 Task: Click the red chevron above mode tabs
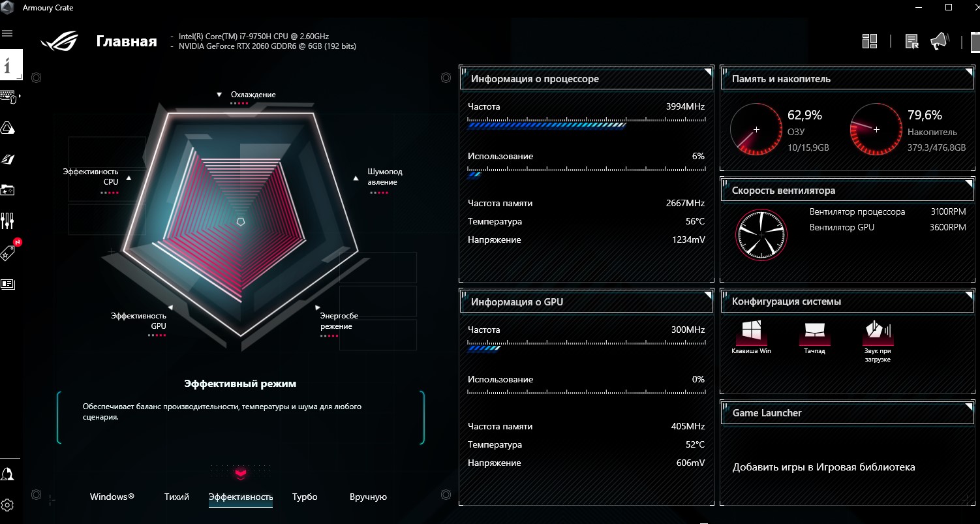pos(241,472)
